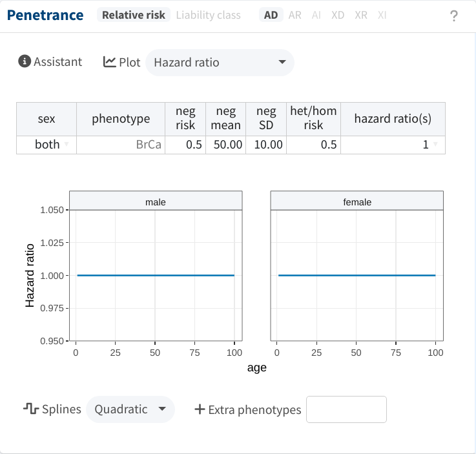Switch to the Liability class tab

[x=208, y=15]
